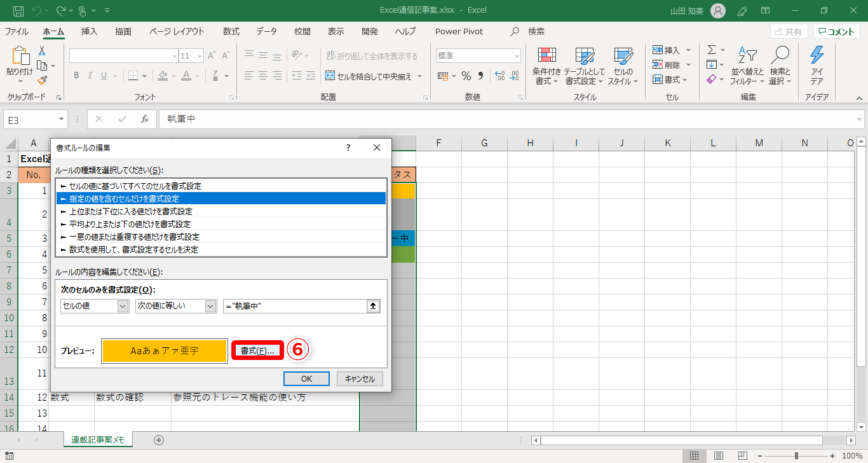This screenshot has height=463, width=868.
Task: Switch to normal view in the status bar
Action: coord(695,456)
